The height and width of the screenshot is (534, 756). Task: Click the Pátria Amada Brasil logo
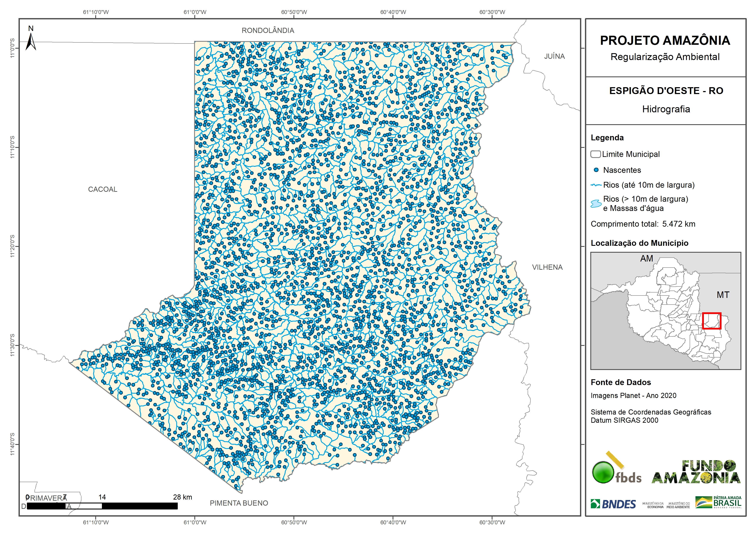coord(718,502)
